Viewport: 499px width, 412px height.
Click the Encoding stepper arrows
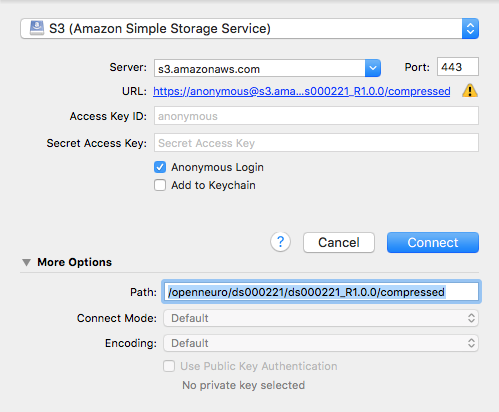pyautogui.click(x=471, y=343)
